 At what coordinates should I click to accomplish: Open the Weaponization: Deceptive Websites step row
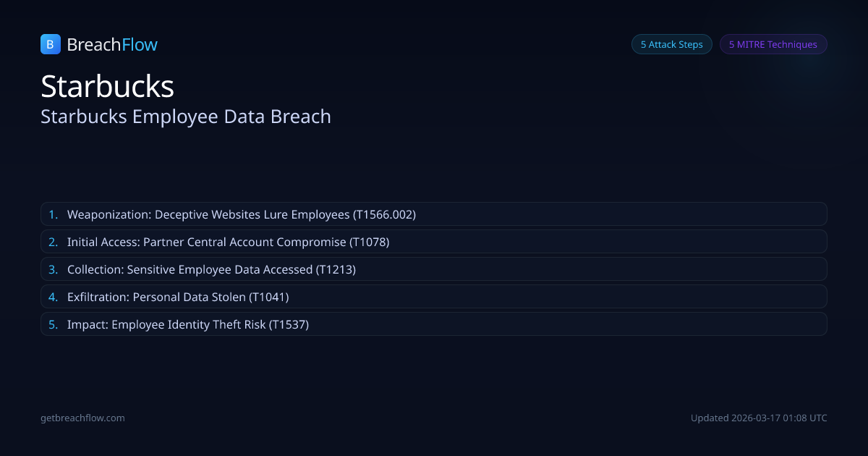point(434,214)
